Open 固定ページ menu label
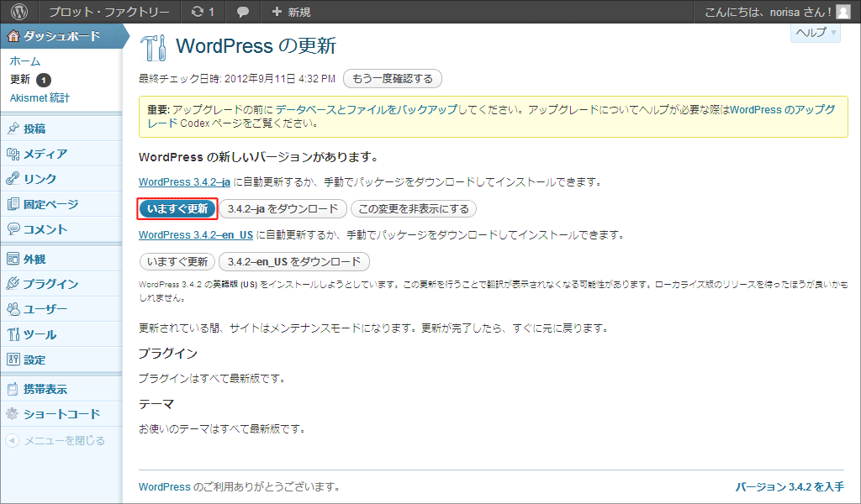The height and width of the screenshot is (504, 861). point(51,204)
